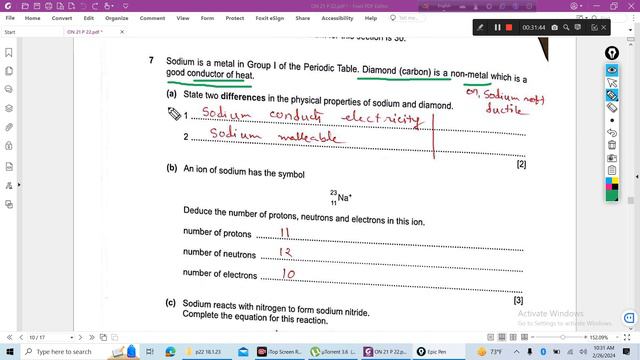The height and width of the screenshot is (360, 640).
Task: Click the Epic Pen screenshot camera icon
Action: tap(611, 158)
